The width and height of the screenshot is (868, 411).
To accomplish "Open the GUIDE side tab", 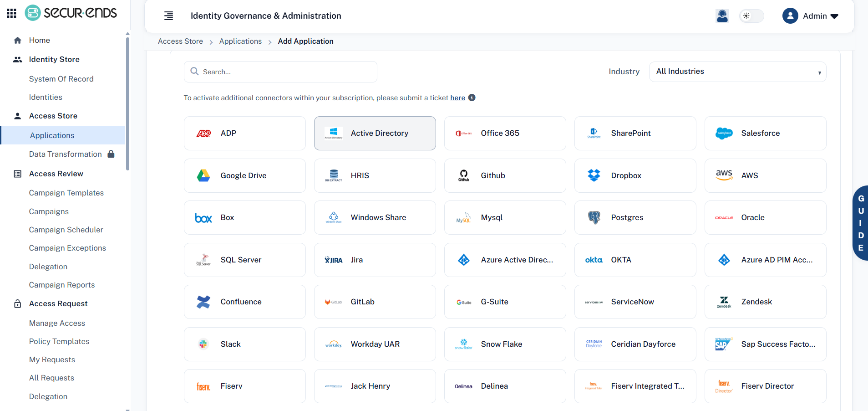I will (860, 223).
